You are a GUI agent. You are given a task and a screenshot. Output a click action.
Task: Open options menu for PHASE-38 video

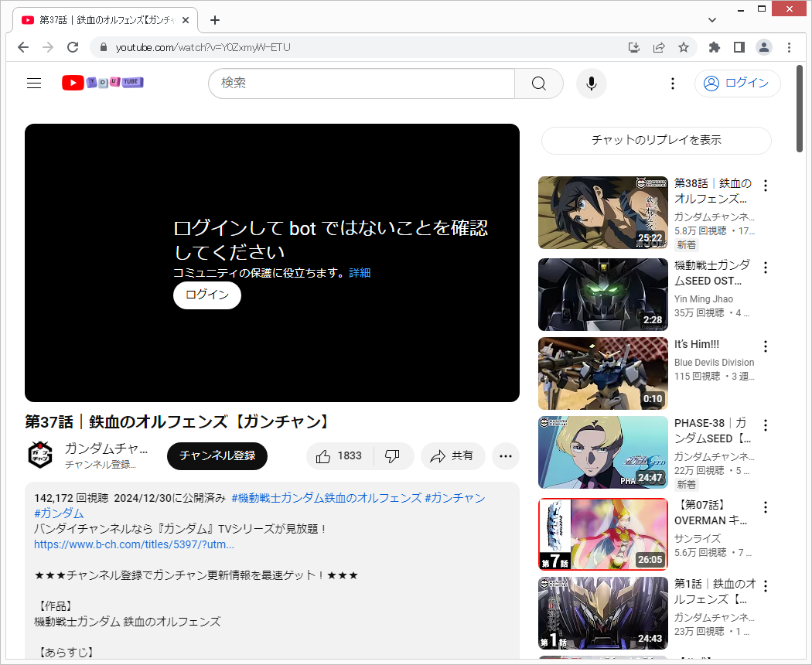pyautogui.click(x=766, y=425)
